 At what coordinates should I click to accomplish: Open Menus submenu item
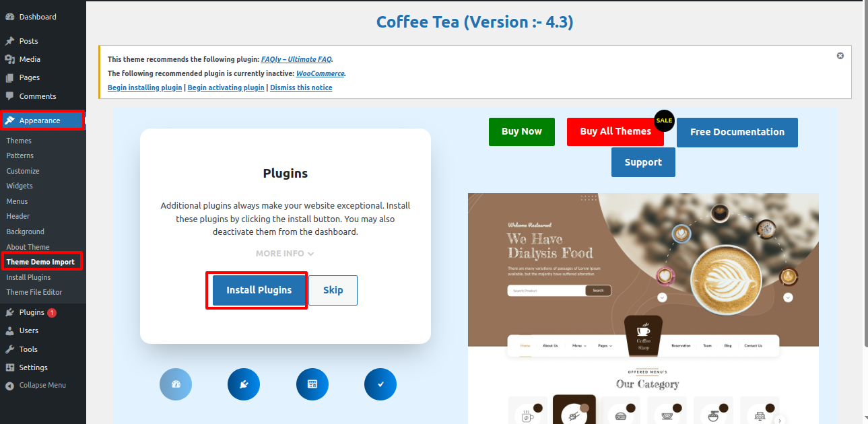[18, 201]
